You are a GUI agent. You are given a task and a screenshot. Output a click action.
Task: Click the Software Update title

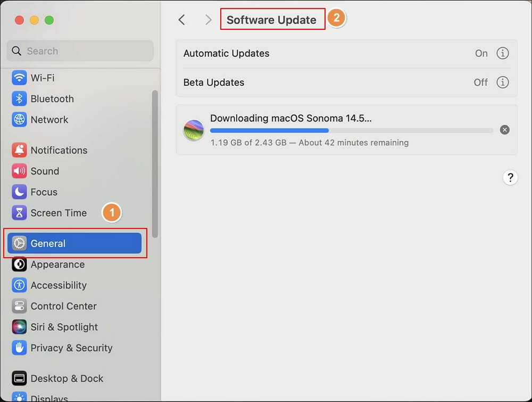pyautogui.click(x=271, y=20)
